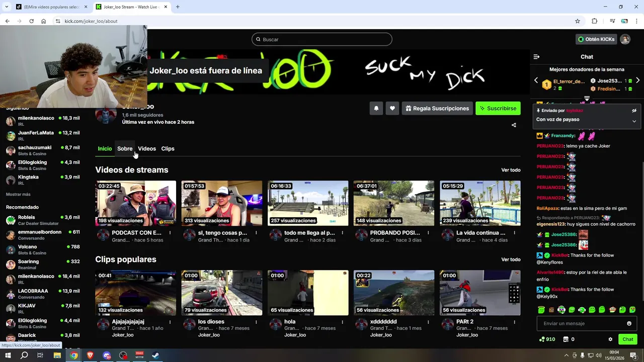The height and width of the screenshot is (362, 644).
Task: Open options menu for 'sI, tengo cosas p...' video
Action: (x=256, y=233)
